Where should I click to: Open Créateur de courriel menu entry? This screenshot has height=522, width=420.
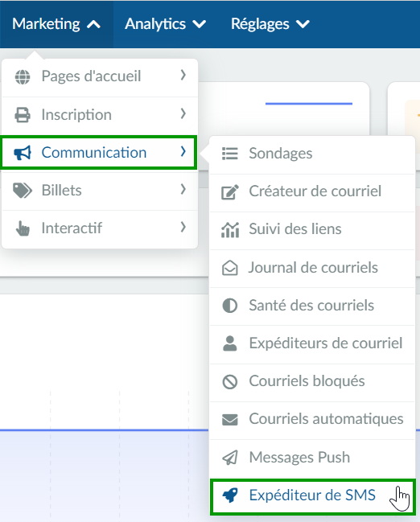(x=312, y=192)
